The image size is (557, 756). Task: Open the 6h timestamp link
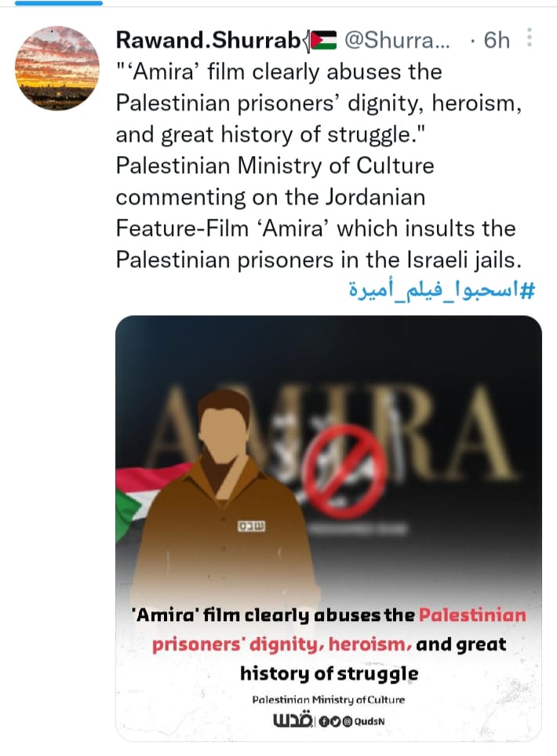click(x=497, y=41)
